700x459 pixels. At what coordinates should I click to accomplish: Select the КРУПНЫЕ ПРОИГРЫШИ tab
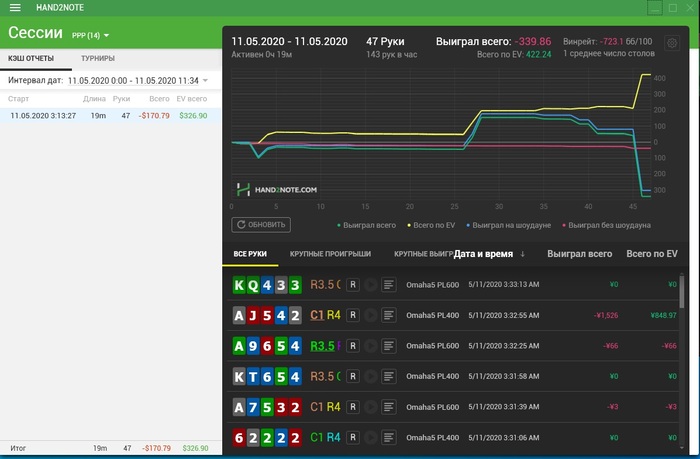coord(330,254)
